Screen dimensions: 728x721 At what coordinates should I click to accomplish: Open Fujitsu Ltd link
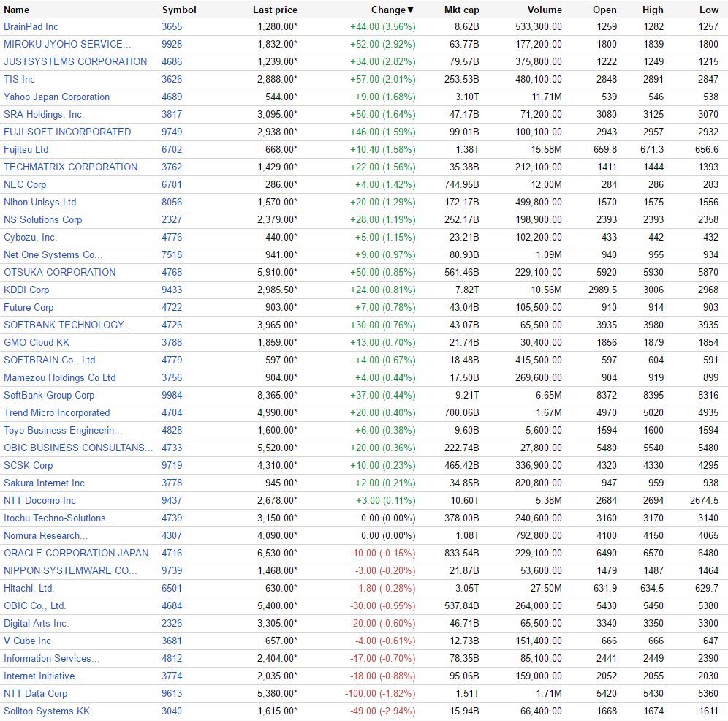[x=26, y=150]
